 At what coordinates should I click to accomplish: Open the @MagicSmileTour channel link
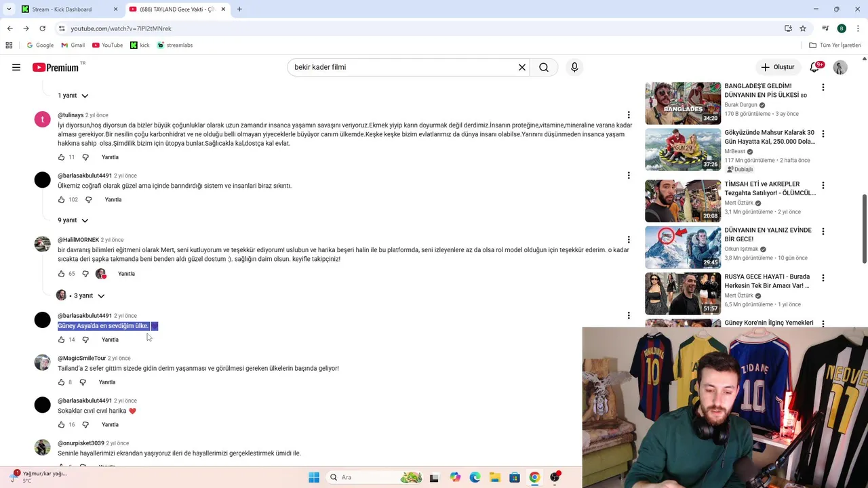(81, 359)
